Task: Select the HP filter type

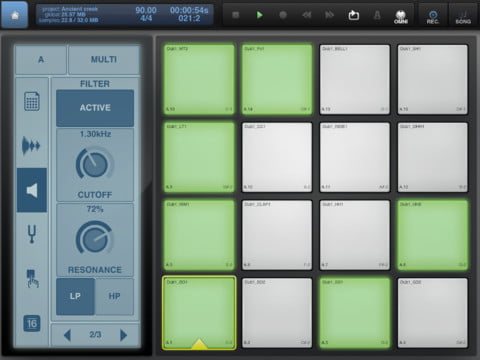Action: [x=114, y=296]
